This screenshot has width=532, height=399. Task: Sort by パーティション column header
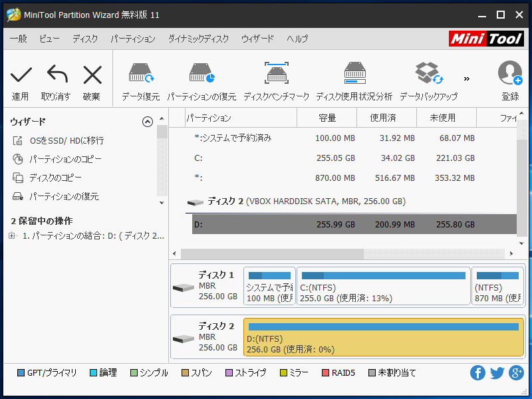pyautogui.click(x=241, y=118)
